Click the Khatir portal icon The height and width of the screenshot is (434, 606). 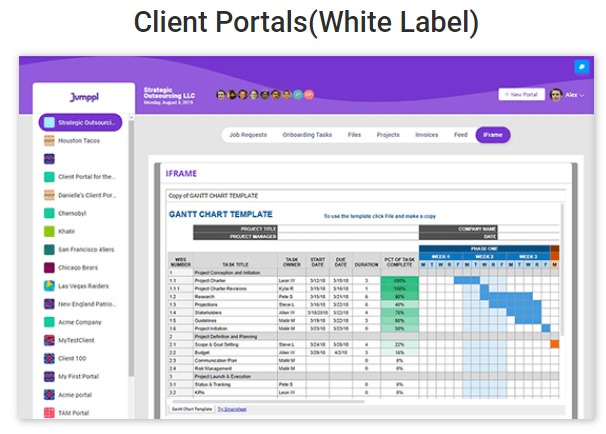(49, 231)
